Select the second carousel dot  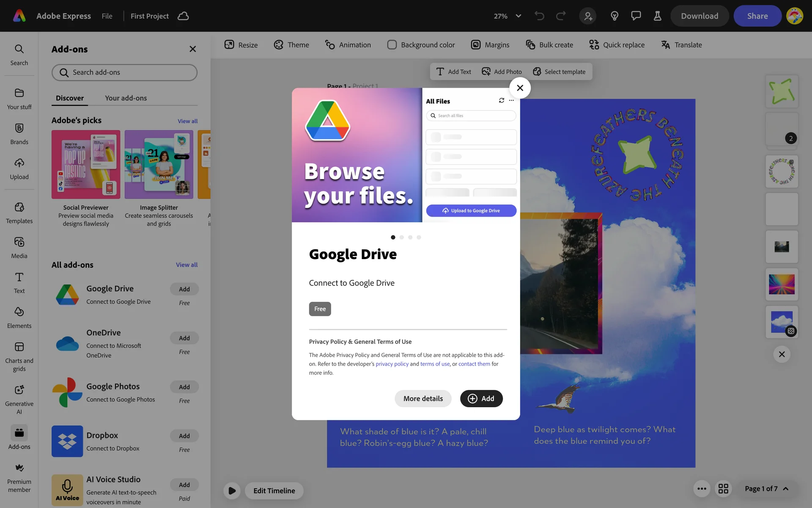click(402, 237)
